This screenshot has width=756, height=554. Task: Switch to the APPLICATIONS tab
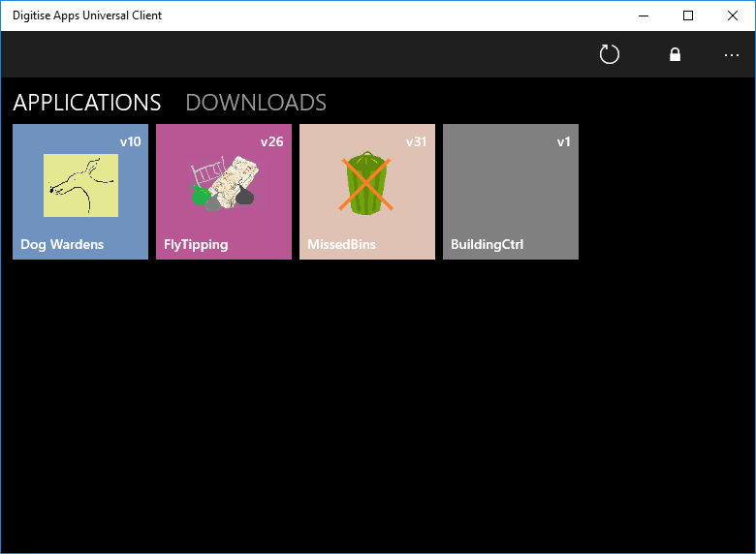[x=87, y=103]
